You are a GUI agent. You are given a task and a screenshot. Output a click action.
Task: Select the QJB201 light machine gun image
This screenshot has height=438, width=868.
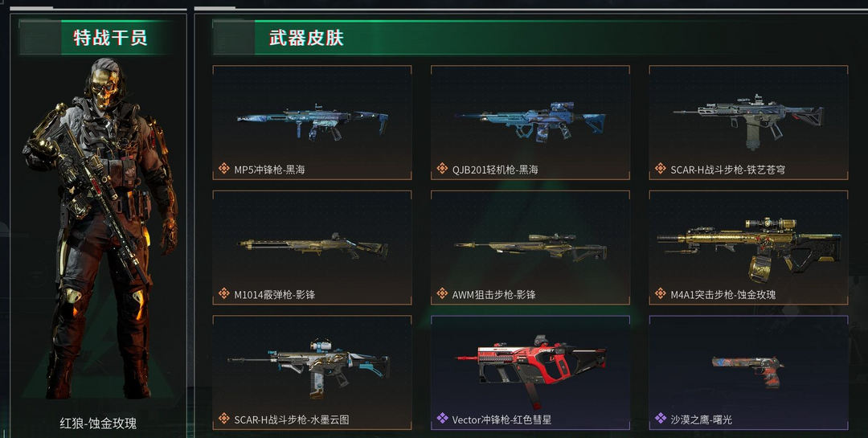pyautogui.click(x=530, y=122)
